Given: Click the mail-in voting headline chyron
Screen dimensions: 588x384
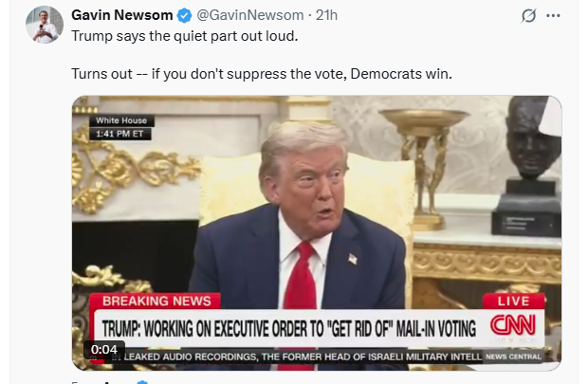Looking at the screenshot, I should click(x=288, y=329).
